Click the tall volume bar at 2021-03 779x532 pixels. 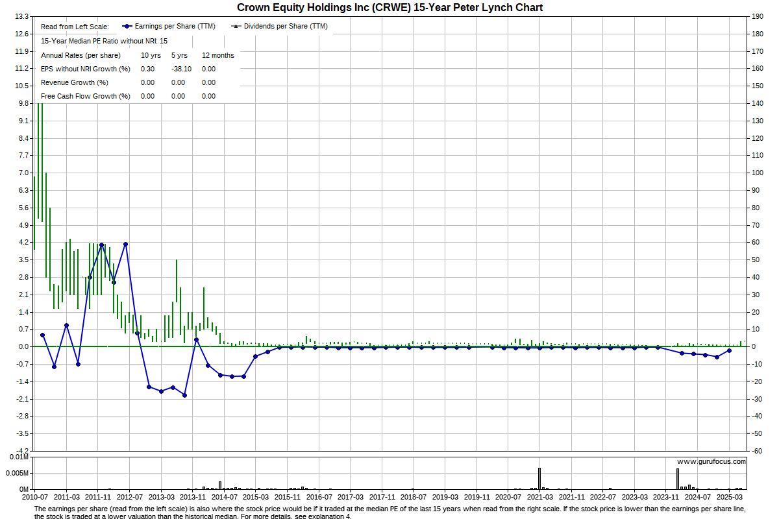539,479
